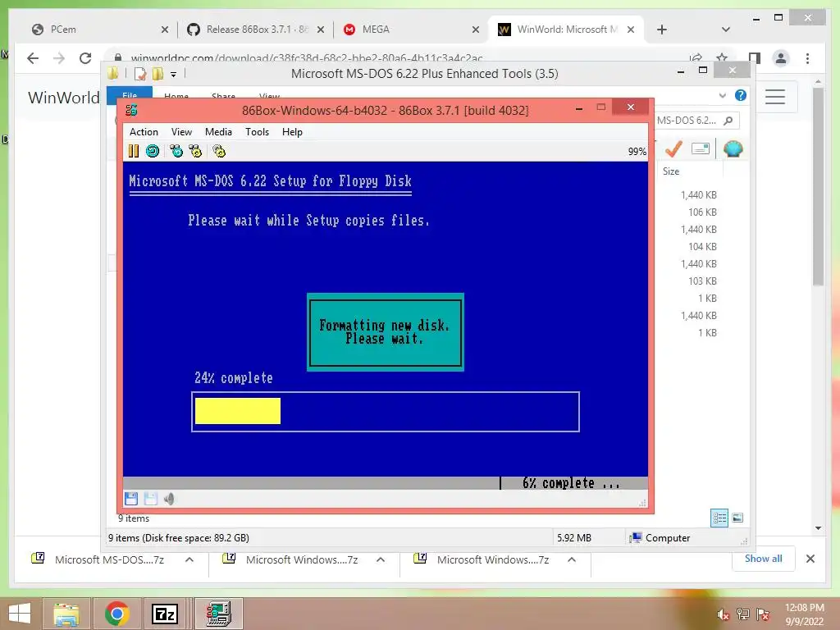The width and height of the screenshot is (840, 630).
Task: Click muted volume icon in system tray
Action: click(723, 614)
